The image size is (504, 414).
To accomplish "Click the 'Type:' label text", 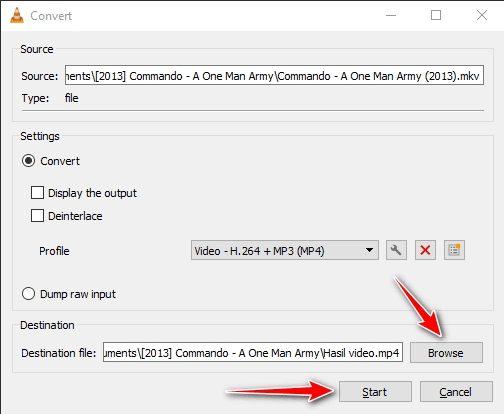I will [35, 98].
